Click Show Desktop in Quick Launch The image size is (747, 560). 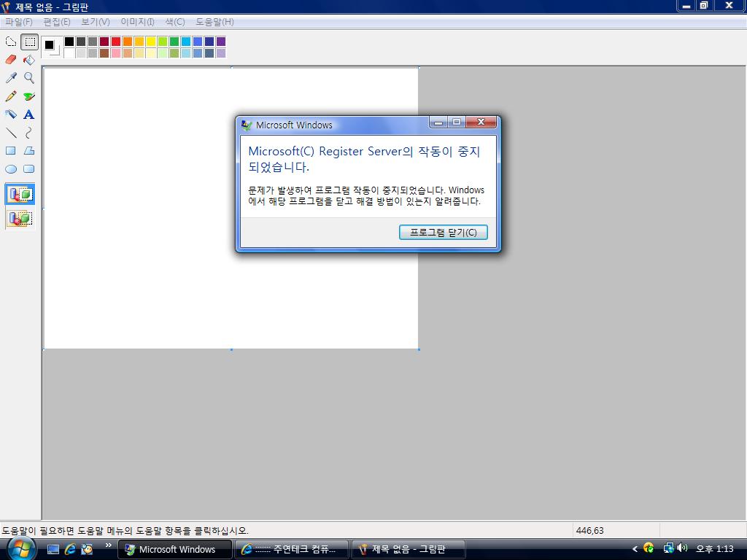(x=53, y=550)
